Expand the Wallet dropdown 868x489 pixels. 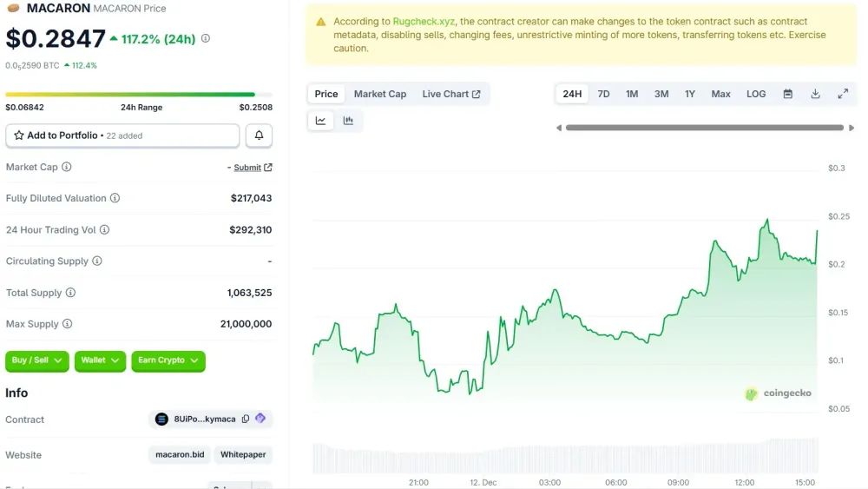click(100, 360)
